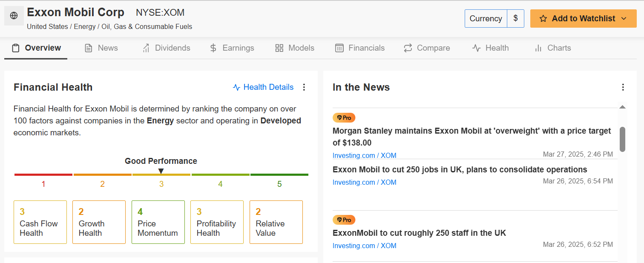Viewport: 644px width, 263px height.
Task: Expand the Add to Watchlist chevron
Action: pyautogui.click(x=624, y=19)
